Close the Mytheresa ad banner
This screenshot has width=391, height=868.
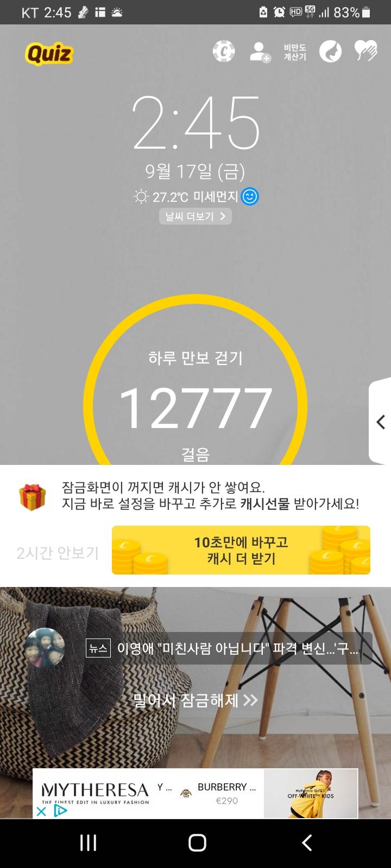tap(41, 812)
